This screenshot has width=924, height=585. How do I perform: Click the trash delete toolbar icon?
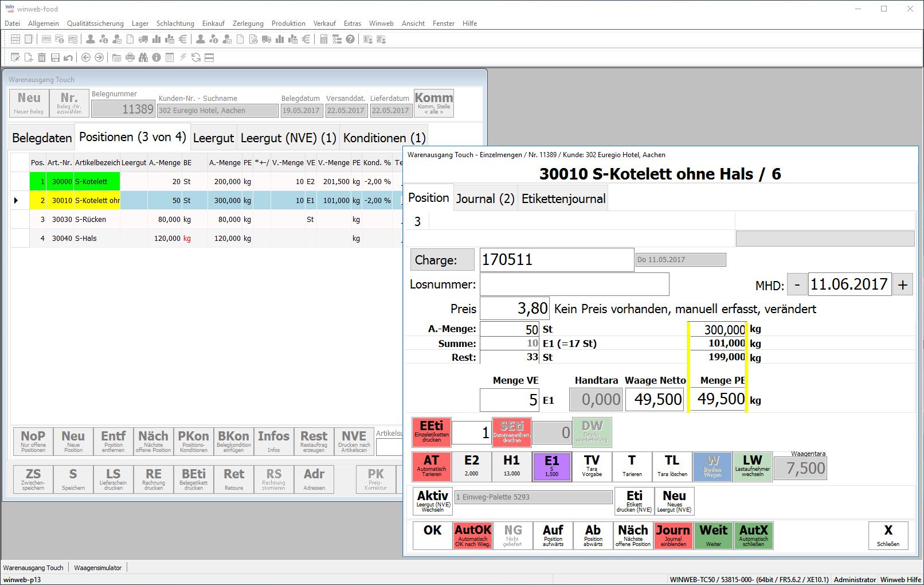[x=42, y=57]
